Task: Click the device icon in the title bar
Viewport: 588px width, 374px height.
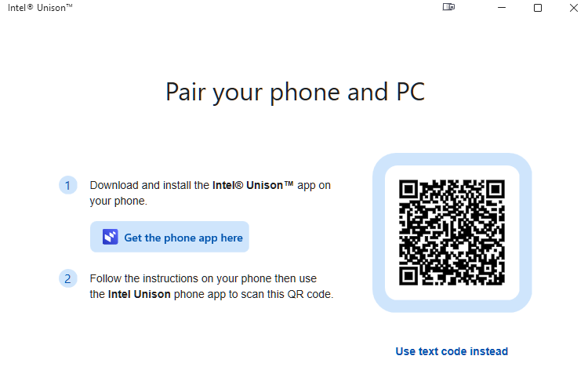Action: [448, 7]
